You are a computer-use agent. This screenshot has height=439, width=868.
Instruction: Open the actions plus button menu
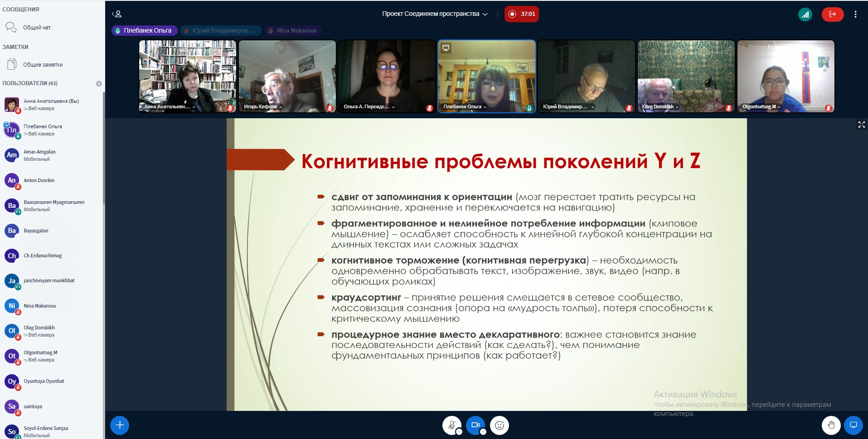120,425
